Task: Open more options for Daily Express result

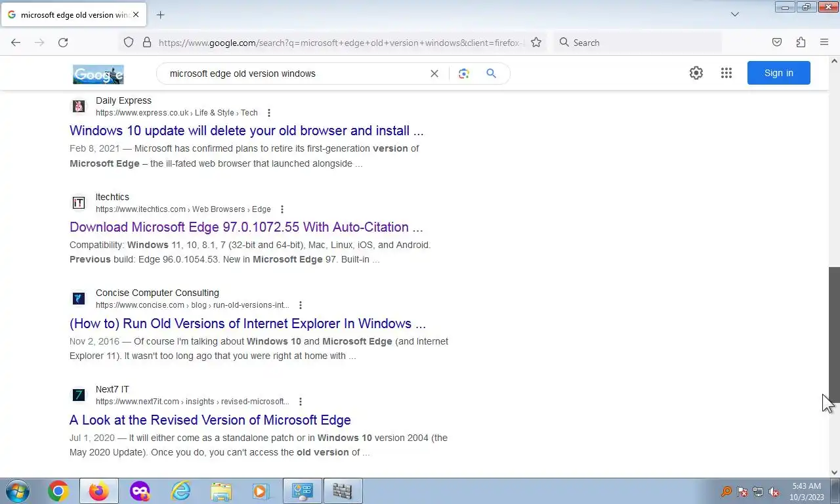Action: 268,113
